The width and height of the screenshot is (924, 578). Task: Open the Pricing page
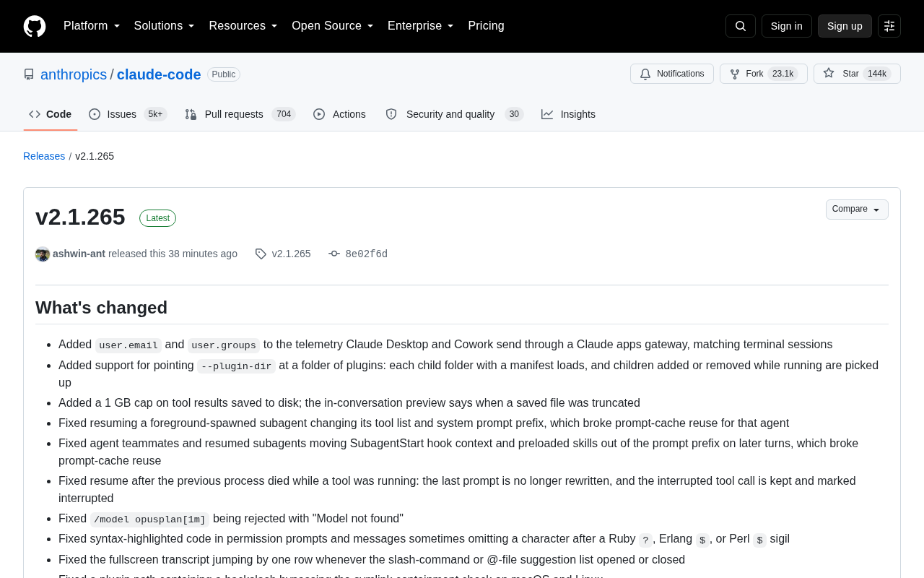tap(486, 26)
